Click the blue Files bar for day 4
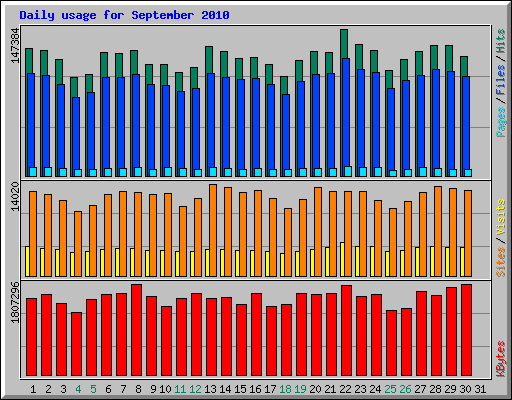The width and height of the screenshot is (512, 400). [76, 133]
